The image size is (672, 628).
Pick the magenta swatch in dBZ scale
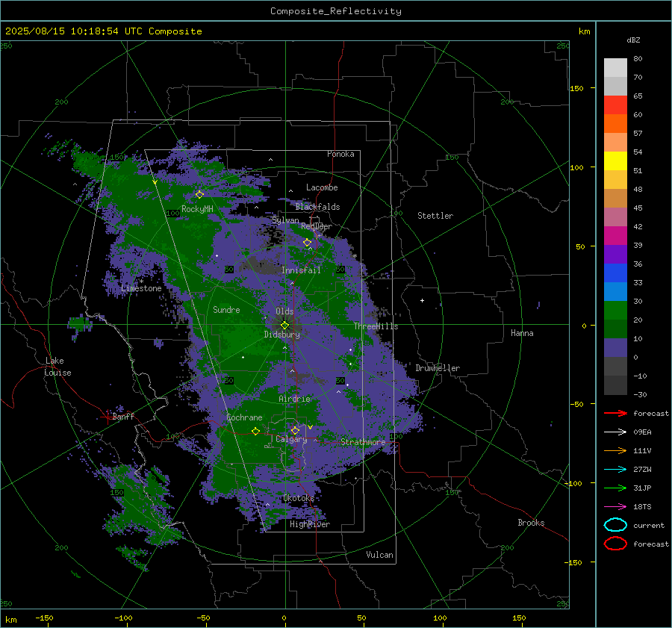coord(615,236)
